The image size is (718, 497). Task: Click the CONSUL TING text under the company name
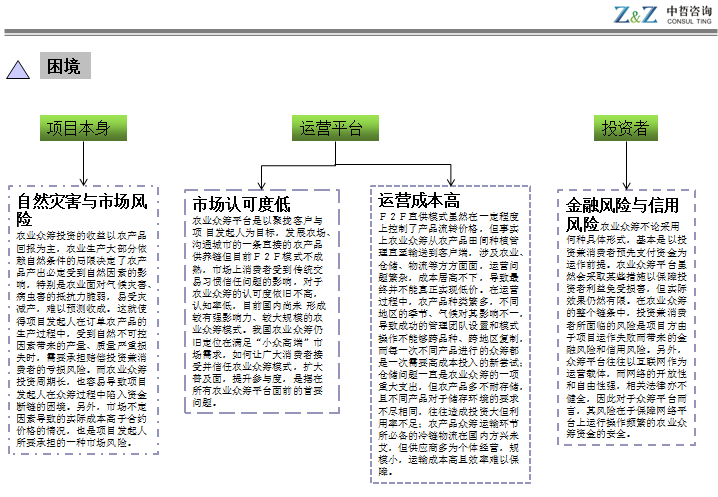pos(687,28)
